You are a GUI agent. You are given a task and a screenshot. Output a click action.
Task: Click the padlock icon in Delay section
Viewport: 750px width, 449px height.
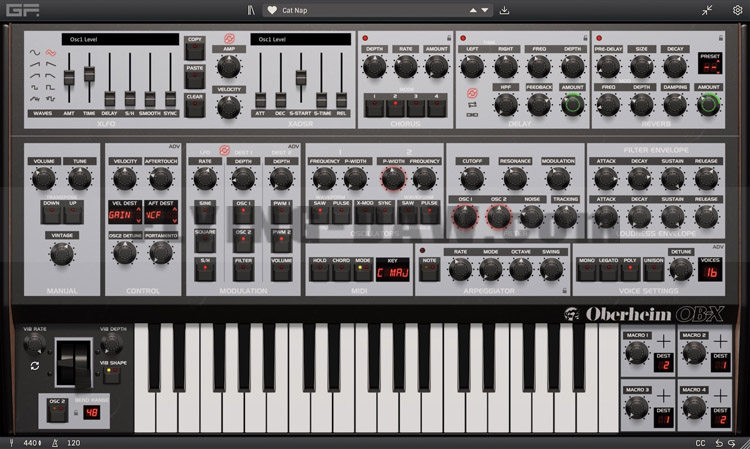coord(585,38)
